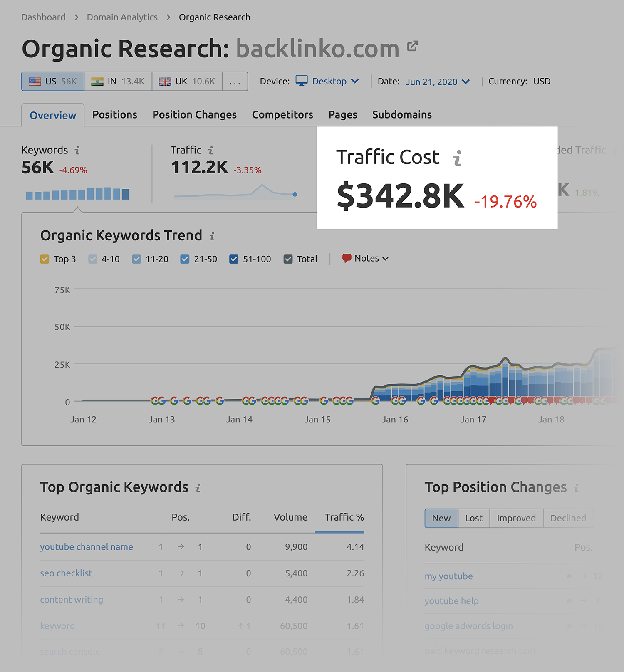This screenshot has width=624, height=672.
Task: Open the Competitors tab
Action: click(x=282, y=115)
